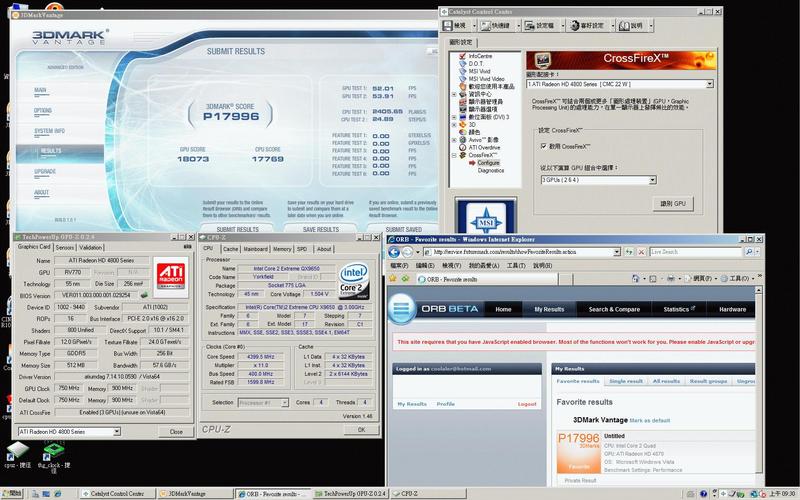Open the Processor #1 selection dropdown in CPU-Z
The width and height of the screenshot is (800, 500).
pos(285,403)
